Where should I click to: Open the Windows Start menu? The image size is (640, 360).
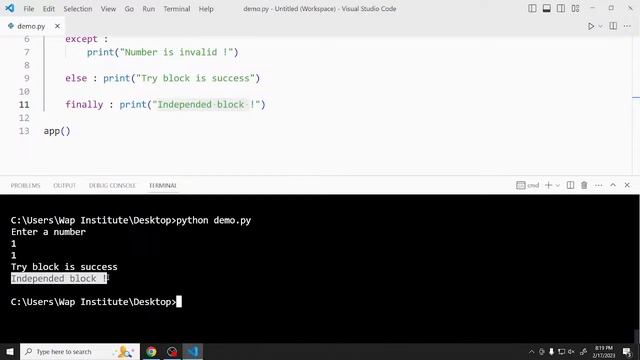click(10, 351)
